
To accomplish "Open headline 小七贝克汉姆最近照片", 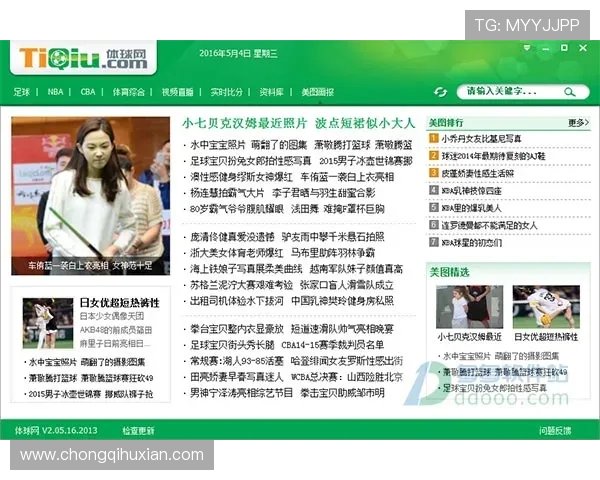I will click(245, 123).
